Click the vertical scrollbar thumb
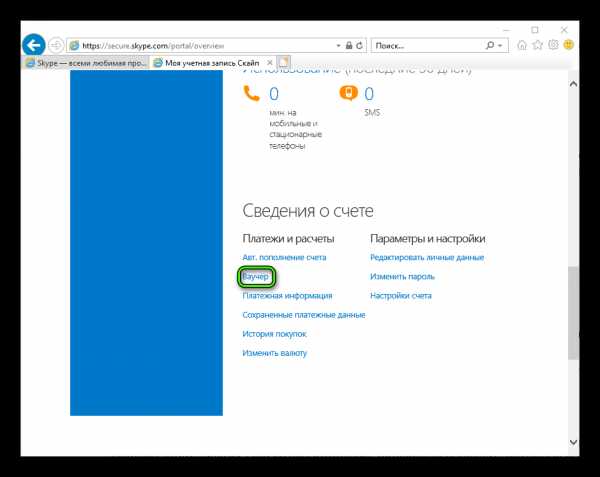 pyautogui.click(x=573, y=310)
